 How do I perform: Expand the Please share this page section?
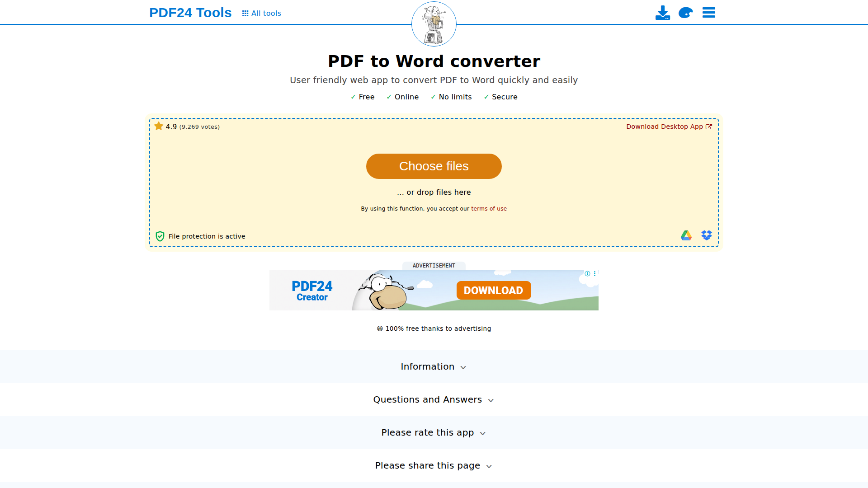coord(433,465)
